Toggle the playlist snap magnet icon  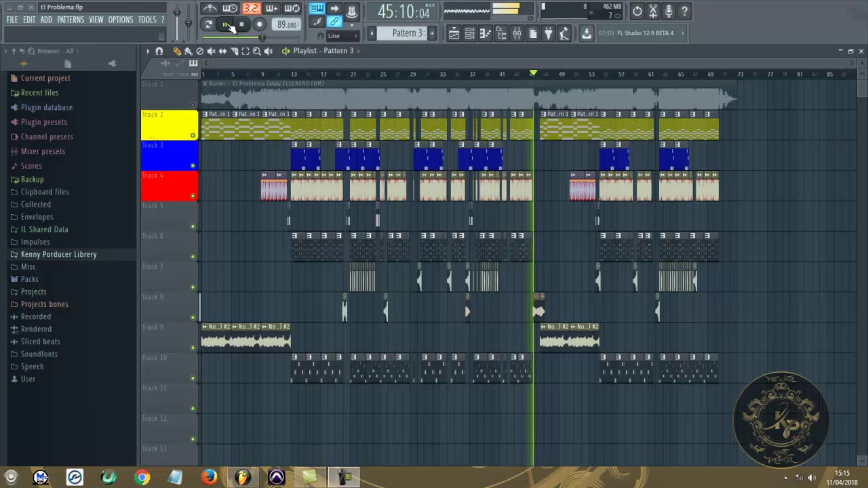pos(159,51)
